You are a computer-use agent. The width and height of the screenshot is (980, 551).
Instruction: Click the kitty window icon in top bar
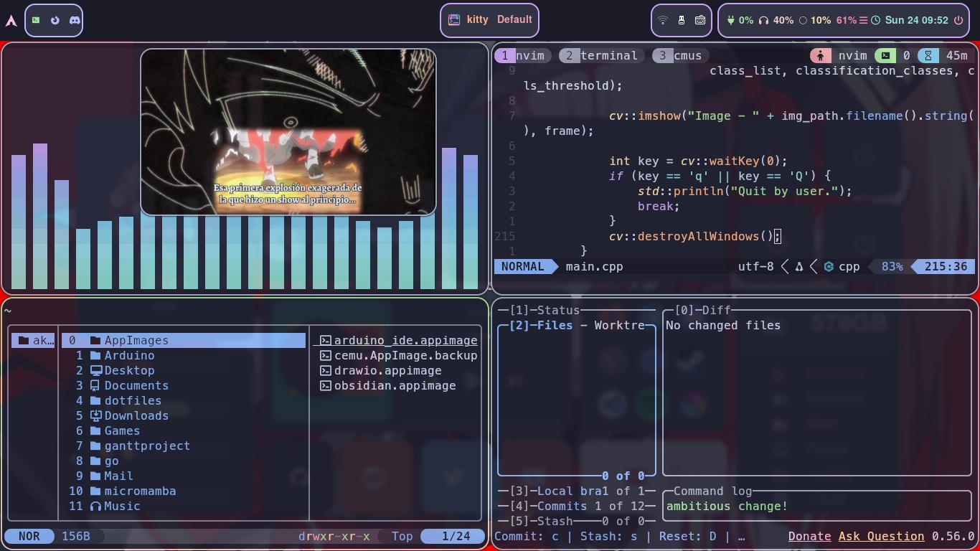click(454, 20)
